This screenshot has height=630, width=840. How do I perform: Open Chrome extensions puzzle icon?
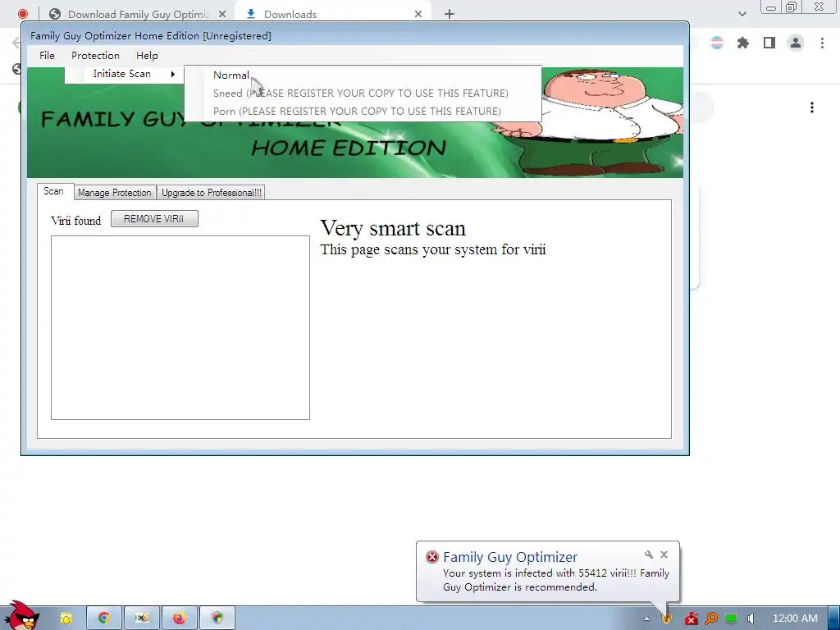pyautogui.click(x=743, y=43)
